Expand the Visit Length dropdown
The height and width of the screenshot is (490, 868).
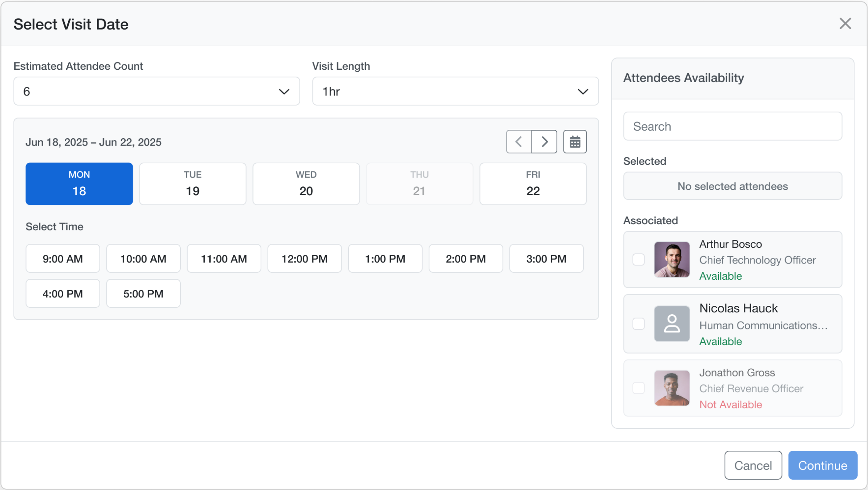pyautogui.click(x=455, y=91)
